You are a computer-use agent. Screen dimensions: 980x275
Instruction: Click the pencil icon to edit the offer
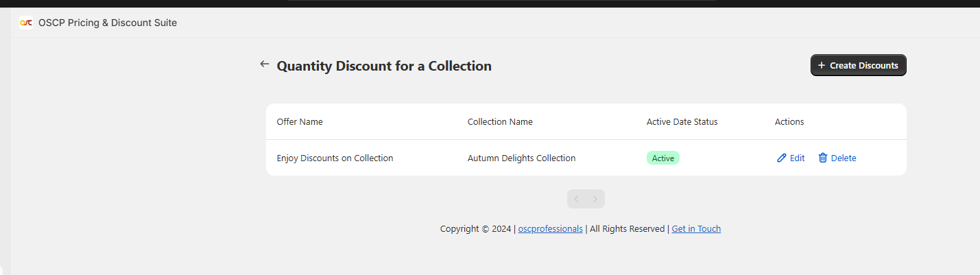[x=781, y=158]
